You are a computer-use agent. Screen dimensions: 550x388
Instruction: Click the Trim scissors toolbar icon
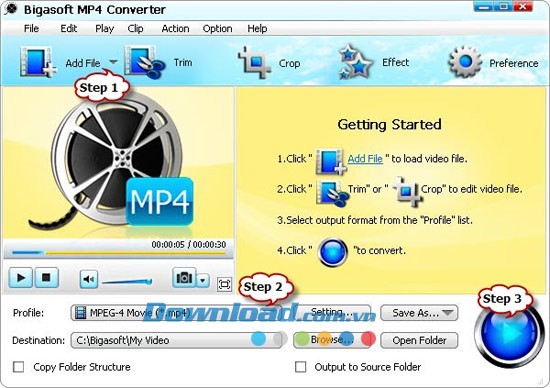[145, 62]
